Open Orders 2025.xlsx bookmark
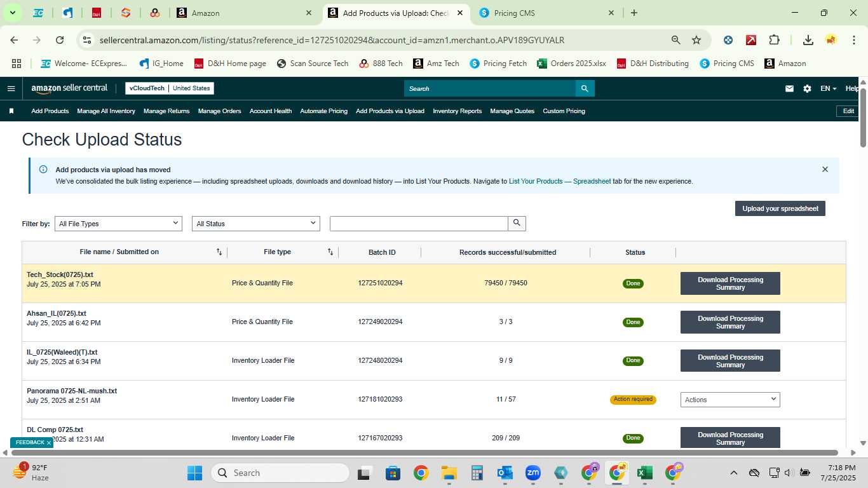This screenshot has height=488, width=868. (x=571, y=64)
